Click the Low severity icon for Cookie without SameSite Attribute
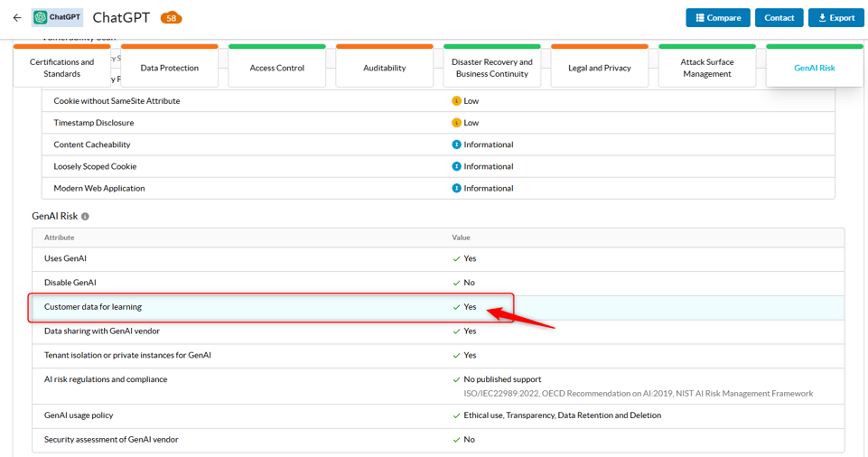This screenshot has height=457, width=868. tap(456, 100)
